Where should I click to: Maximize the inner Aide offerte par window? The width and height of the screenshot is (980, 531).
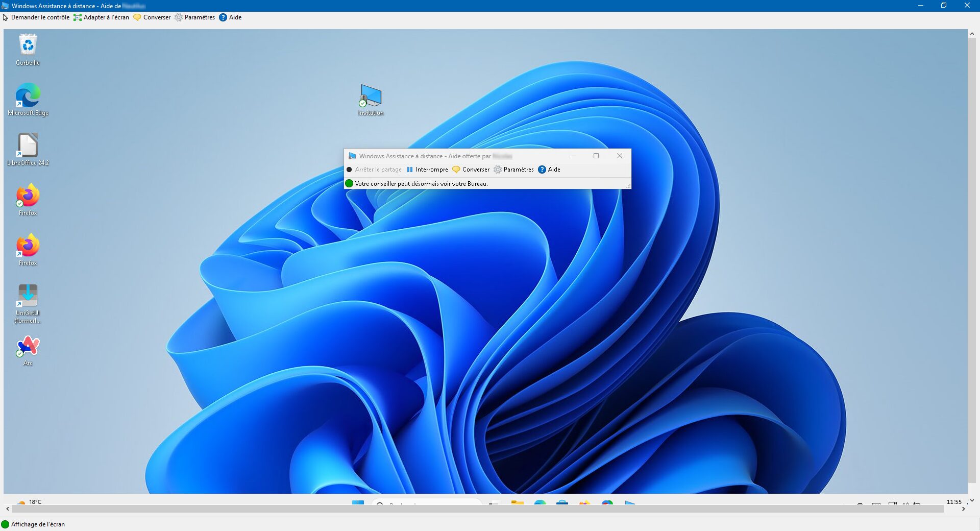pyautogui.click(x=596, y=156)
